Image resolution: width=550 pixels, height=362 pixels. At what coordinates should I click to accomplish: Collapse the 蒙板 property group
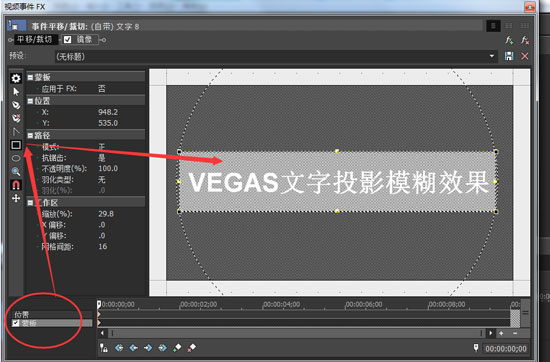pyautogui.click(x=31, y=77)
